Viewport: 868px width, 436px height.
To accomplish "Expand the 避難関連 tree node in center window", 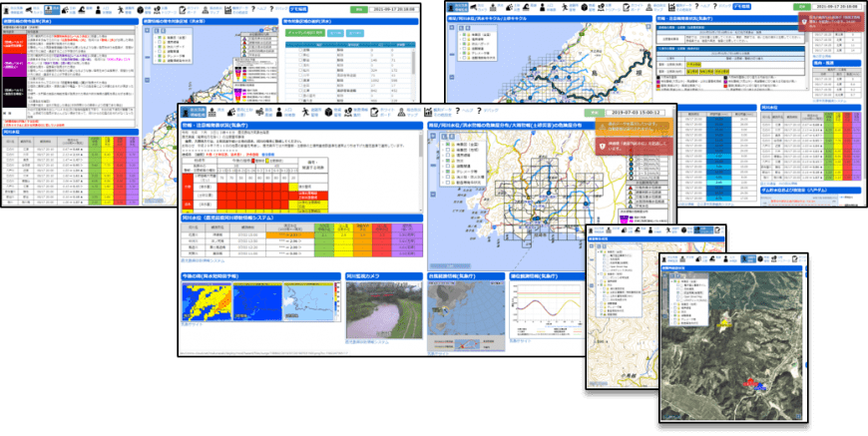I will point(442,166).
